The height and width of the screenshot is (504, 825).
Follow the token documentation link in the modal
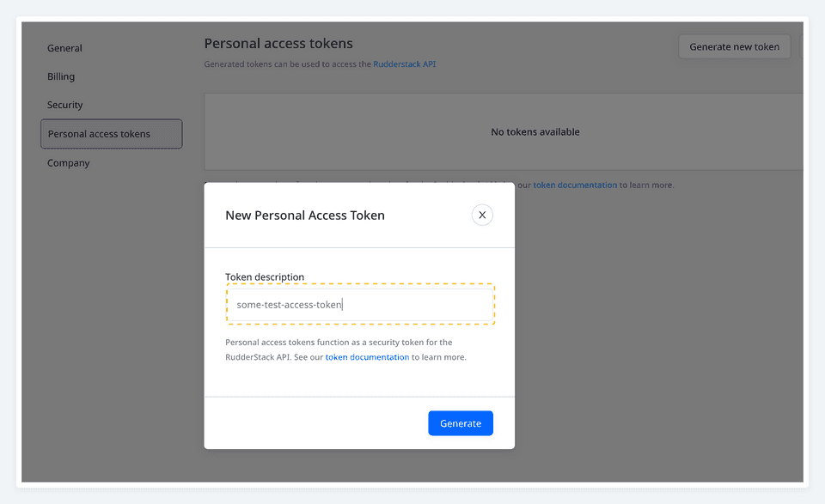[x=367, y=356]
